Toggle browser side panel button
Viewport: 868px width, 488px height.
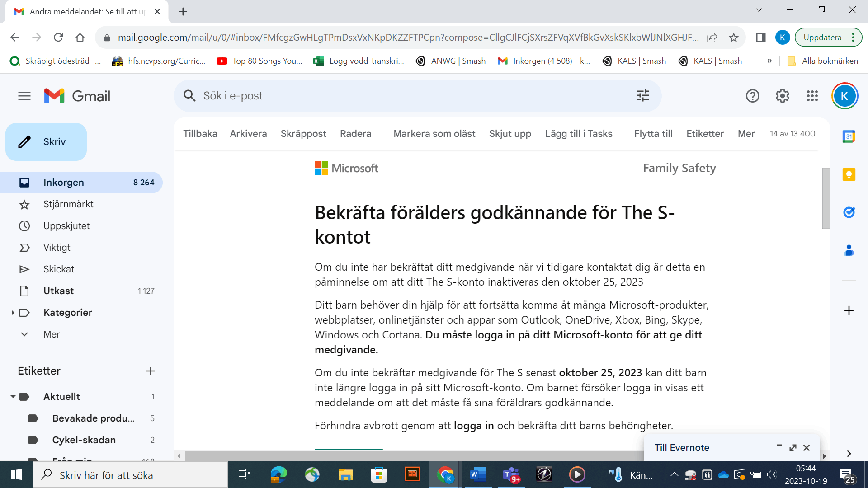(x=760, y=38)
